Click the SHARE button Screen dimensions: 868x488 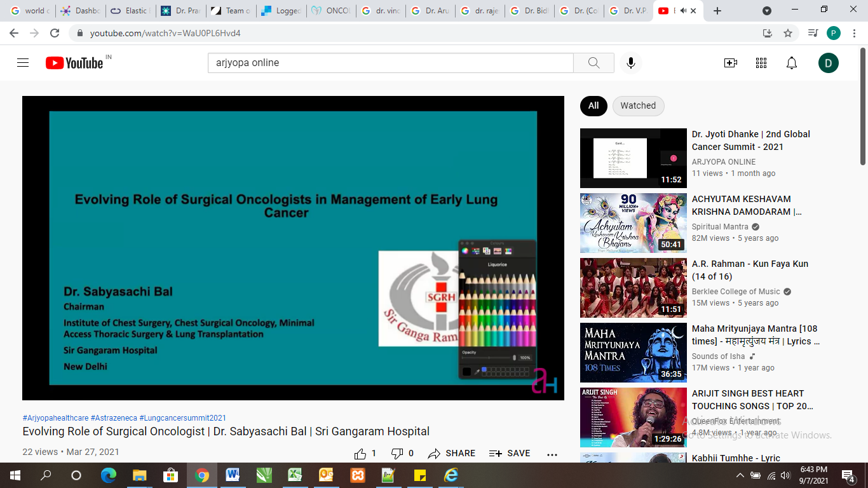[x=452, y=453]
